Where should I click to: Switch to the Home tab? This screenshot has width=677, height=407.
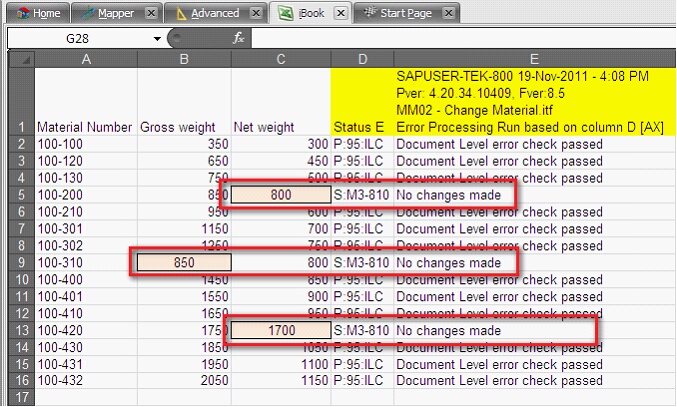pyautogui.click(x=38, y=13)
